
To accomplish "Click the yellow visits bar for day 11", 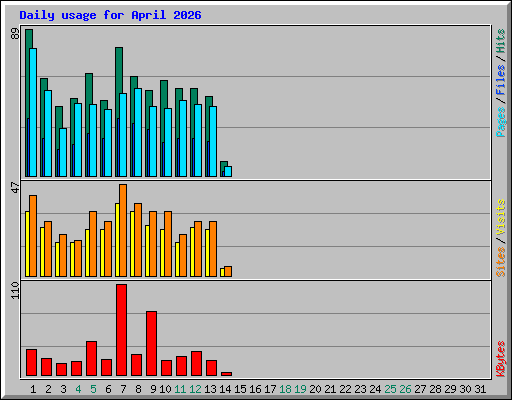I will pos(177,259).
